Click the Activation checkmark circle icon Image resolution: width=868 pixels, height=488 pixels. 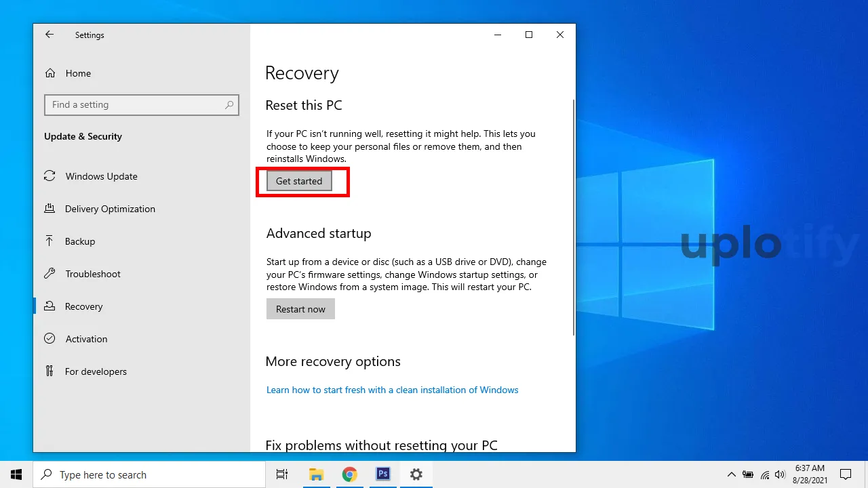click(x=50, y=339)
